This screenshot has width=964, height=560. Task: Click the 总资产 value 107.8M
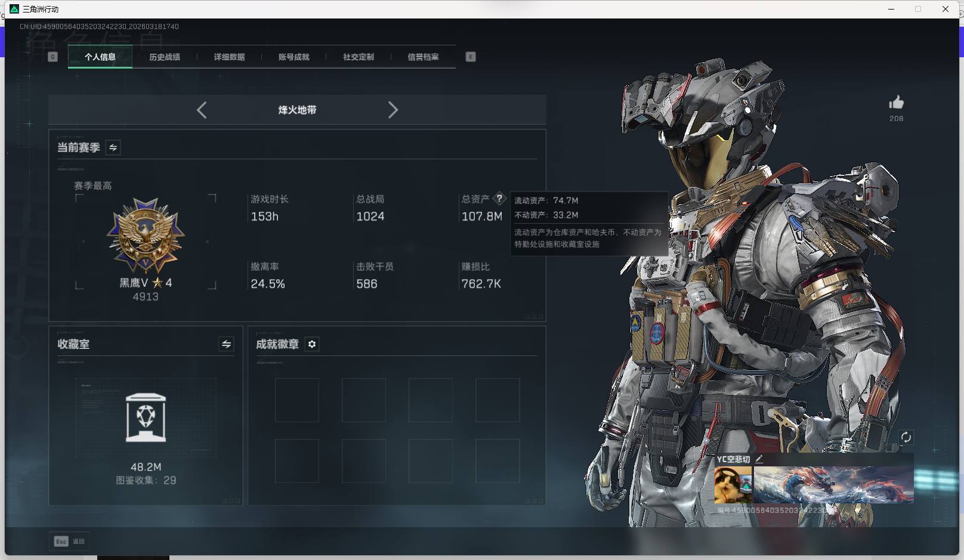click(x=482, y=216)
